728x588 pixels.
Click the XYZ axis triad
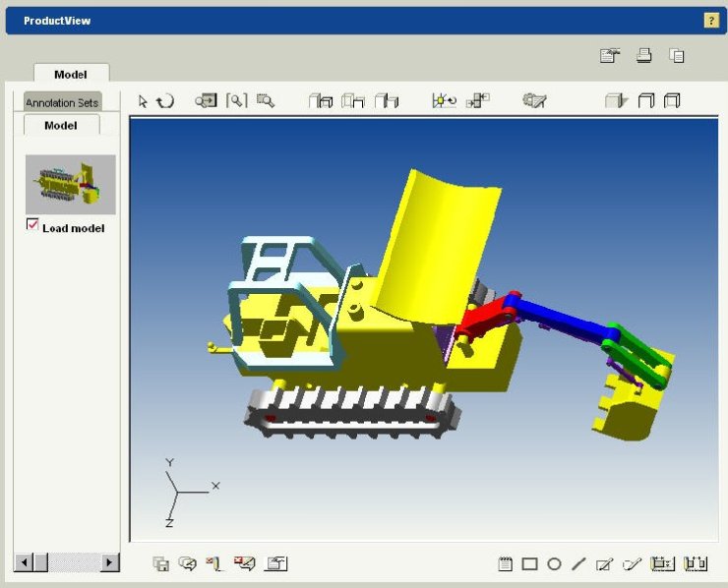[x=191, y=493]
